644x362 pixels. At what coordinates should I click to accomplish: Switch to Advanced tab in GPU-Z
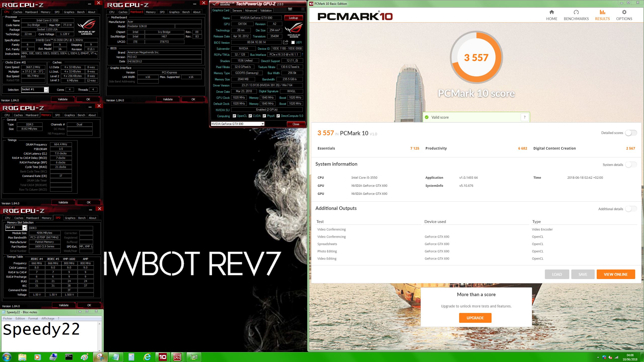[251, 11]
